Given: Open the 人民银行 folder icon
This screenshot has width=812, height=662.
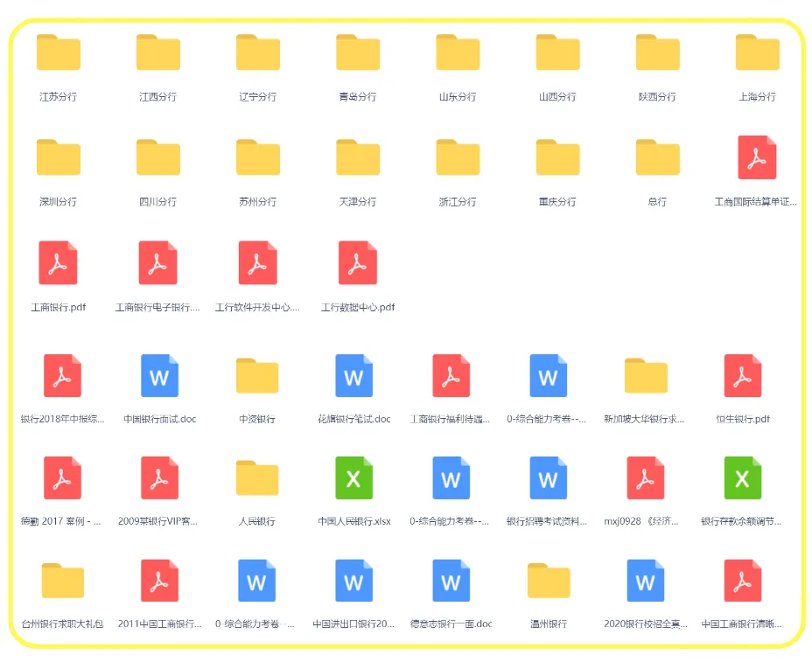Looking at the screenshot, I should [x=257, y=477].
